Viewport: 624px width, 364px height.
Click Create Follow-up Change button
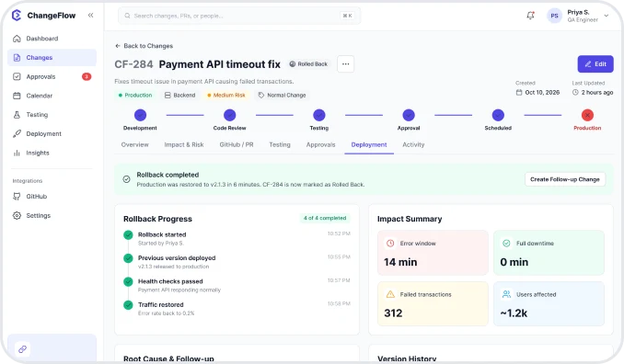pos(565,179)
